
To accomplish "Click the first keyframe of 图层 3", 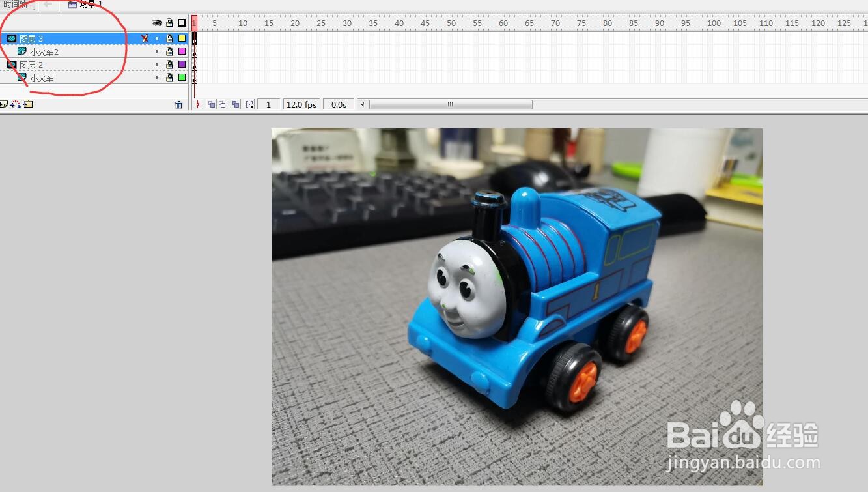I will coord(194,38).
